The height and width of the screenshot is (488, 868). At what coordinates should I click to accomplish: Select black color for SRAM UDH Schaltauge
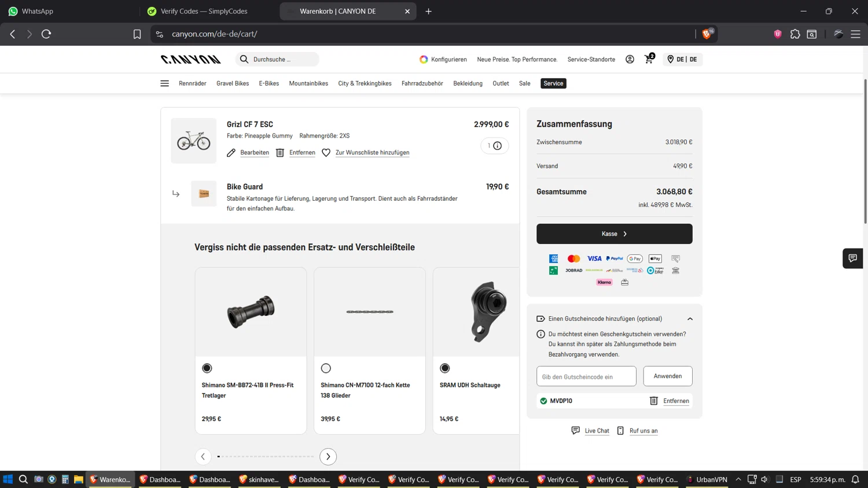pyautogui.click(x=445, y=368)
